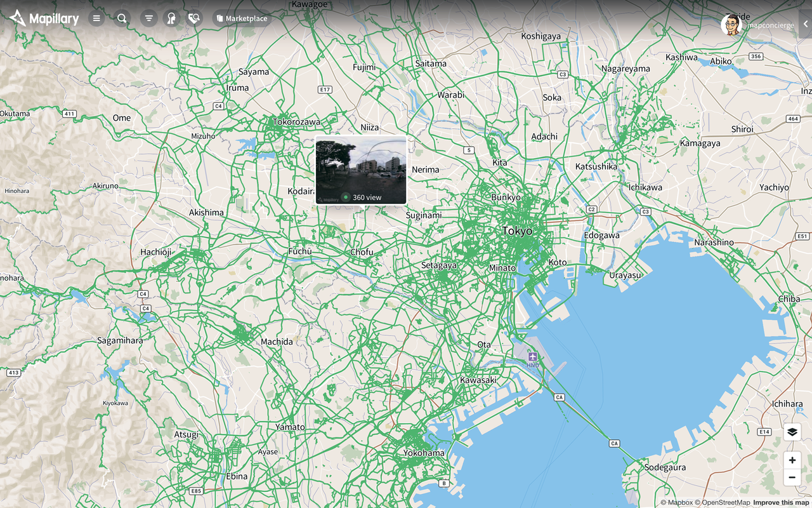Click the Improve this map link

click(781, 503)
